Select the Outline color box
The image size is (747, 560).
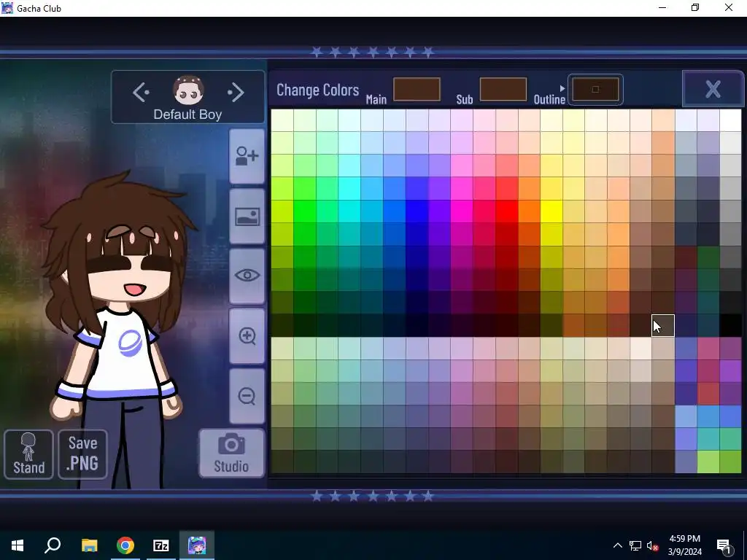pyautogui.click(x=595, y=89)
